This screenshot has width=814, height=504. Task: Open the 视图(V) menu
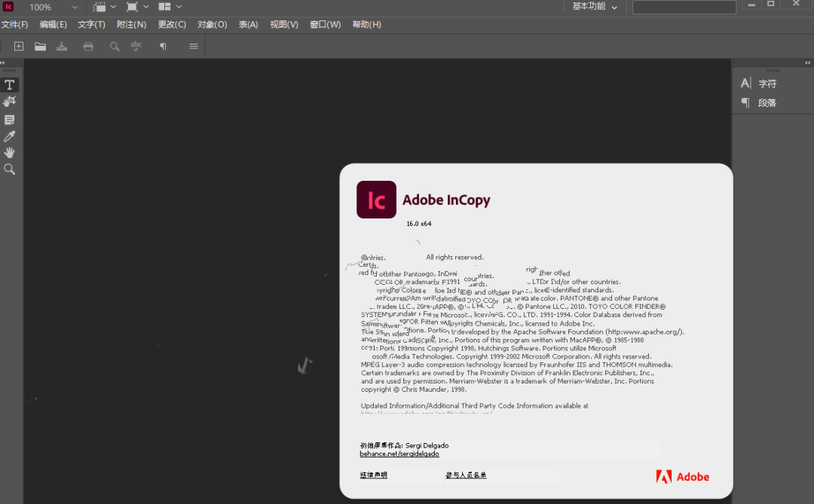[284, 24]
